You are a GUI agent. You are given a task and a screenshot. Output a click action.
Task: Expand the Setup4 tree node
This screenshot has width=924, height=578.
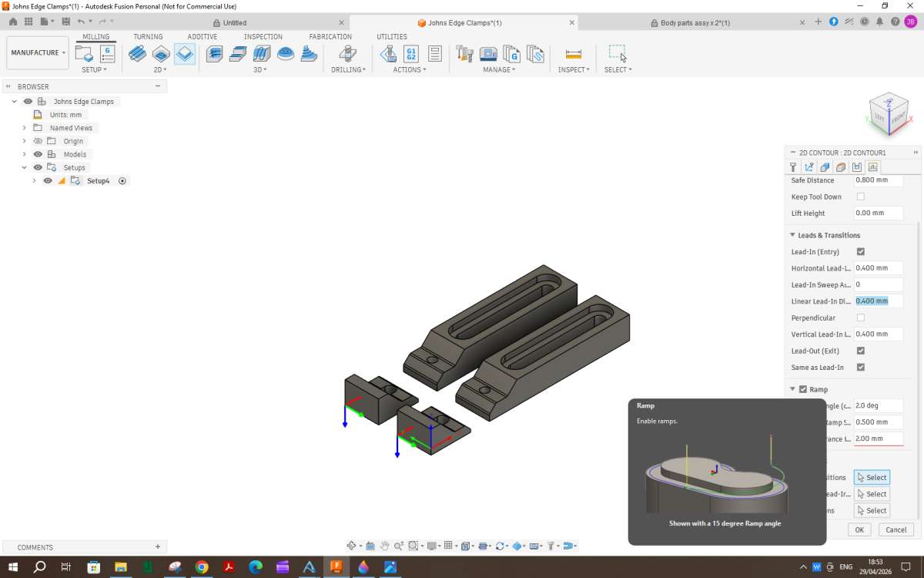(34, 180)
